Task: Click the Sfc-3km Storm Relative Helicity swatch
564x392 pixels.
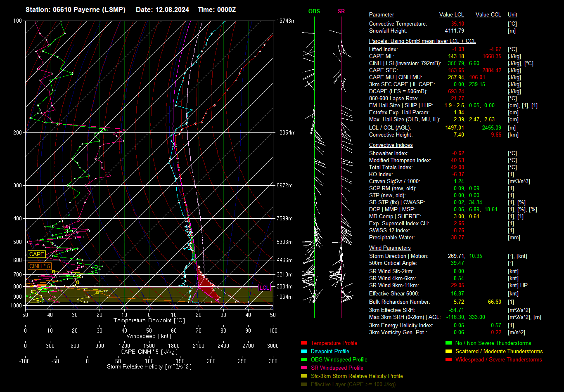Action: coord(304,376)
